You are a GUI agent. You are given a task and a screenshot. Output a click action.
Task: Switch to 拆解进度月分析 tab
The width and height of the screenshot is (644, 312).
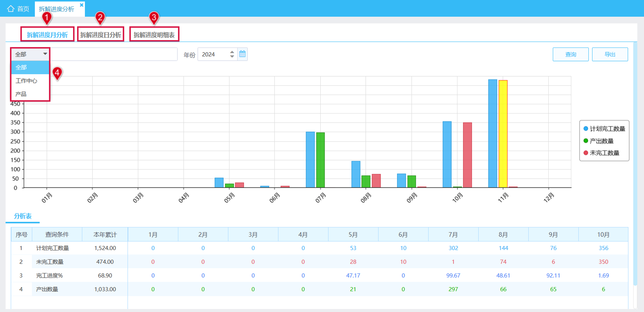47,35
